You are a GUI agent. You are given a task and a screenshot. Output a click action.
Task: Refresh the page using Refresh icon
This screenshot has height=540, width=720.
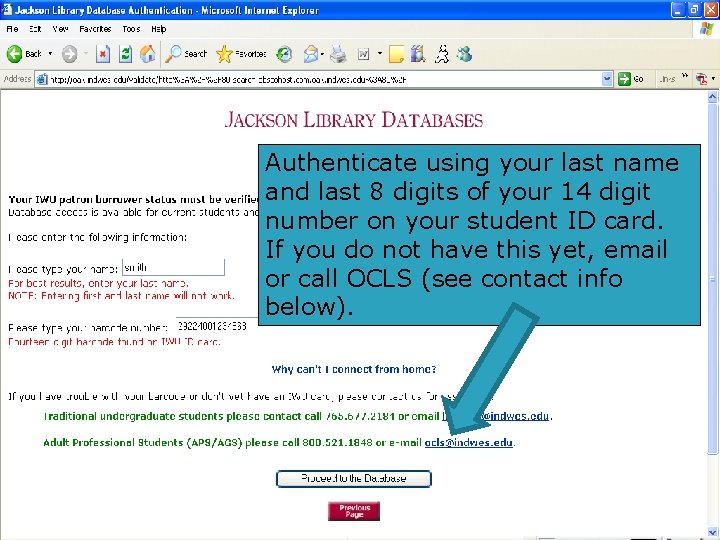[125, 54]
